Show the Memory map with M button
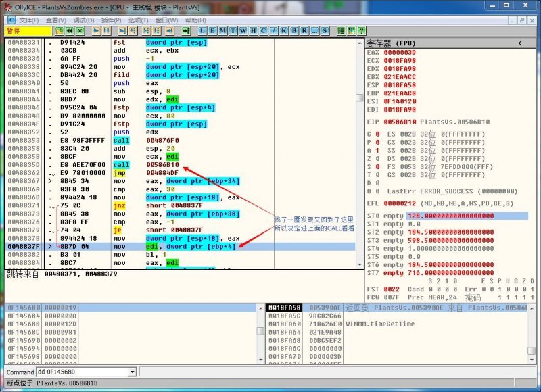The height and width of the screenshot is (392, 541). pos(223,31)
